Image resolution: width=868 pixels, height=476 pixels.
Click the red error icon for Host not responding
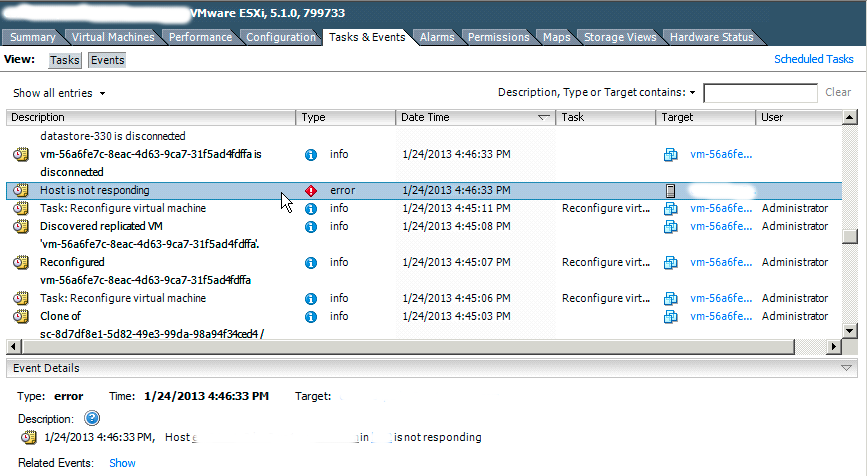[310, 190]
